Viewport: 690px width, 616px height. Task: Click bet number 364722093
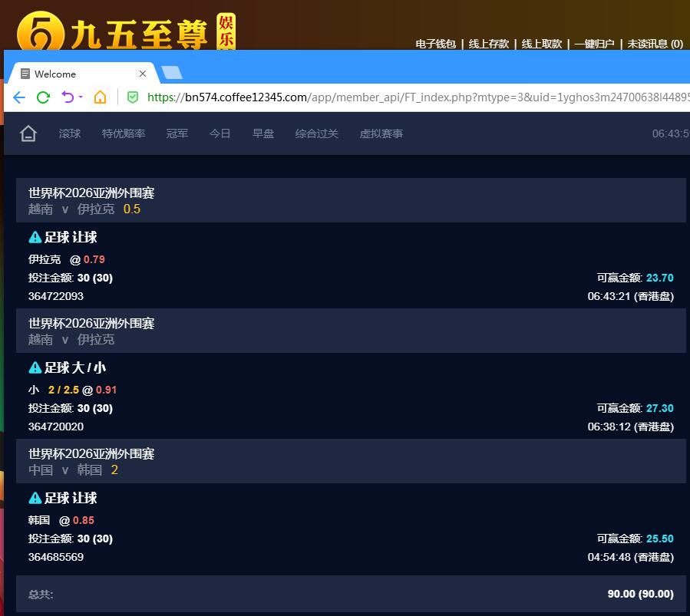56,296
